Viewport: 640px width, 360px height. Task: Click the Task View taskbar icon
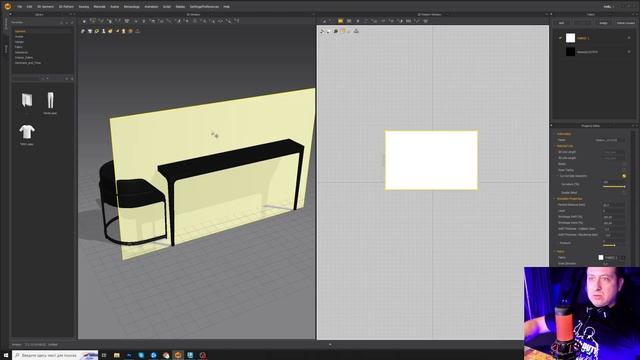point(104,356)
